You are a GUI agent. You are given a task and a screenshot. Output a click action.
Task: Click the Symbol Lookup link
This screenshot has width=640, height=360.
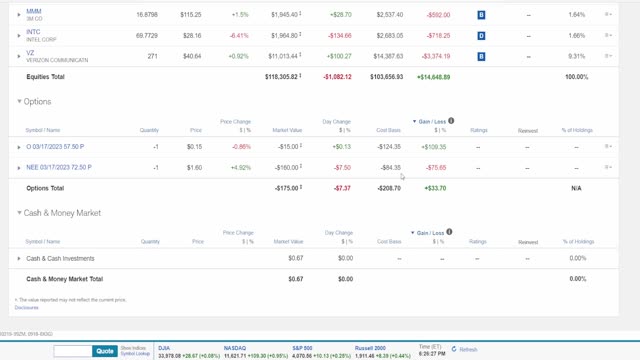[x=135, y=353]
